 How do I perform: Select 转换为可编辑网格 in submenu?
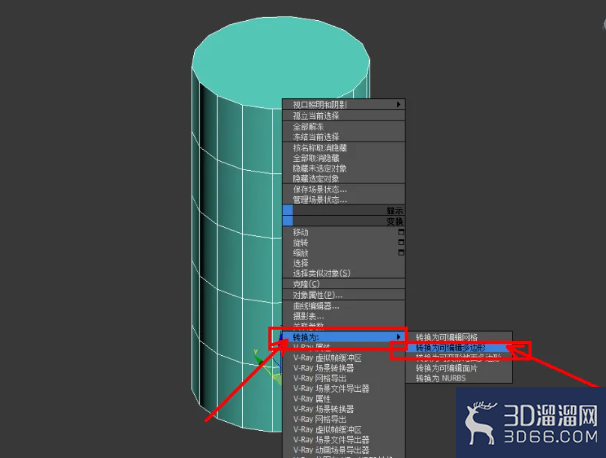pos(459,337)
